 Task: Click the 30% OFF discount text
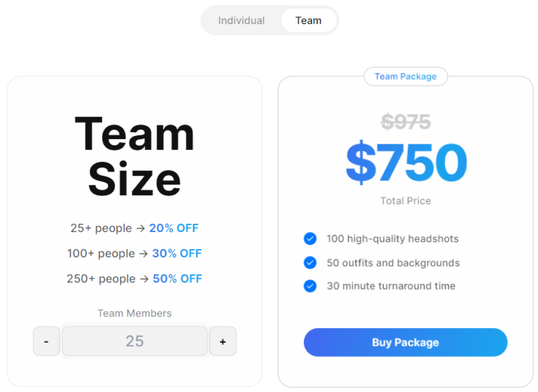177,253
